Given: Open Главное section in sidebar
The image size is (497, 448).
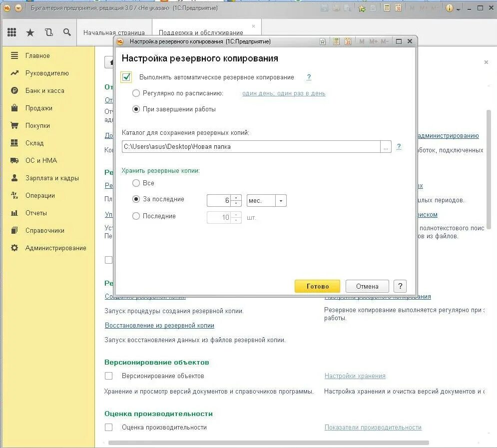Looking at the screenshot, I should [37, 56].
